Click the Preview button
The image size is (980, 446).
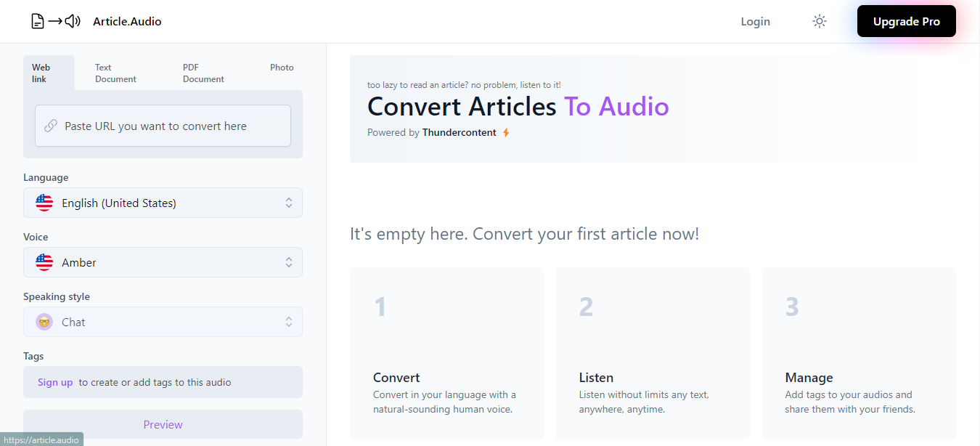[x=163, y=424]
